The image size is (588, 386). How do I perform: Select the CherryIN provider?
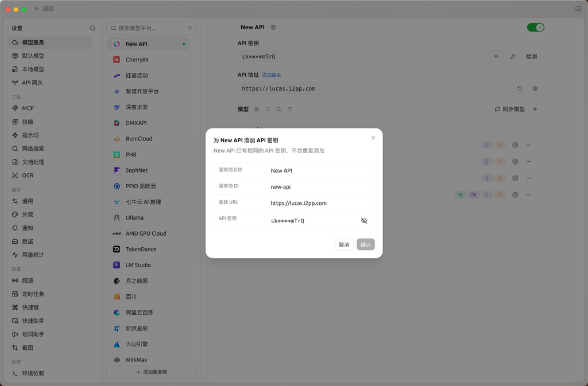click(148, 60)
